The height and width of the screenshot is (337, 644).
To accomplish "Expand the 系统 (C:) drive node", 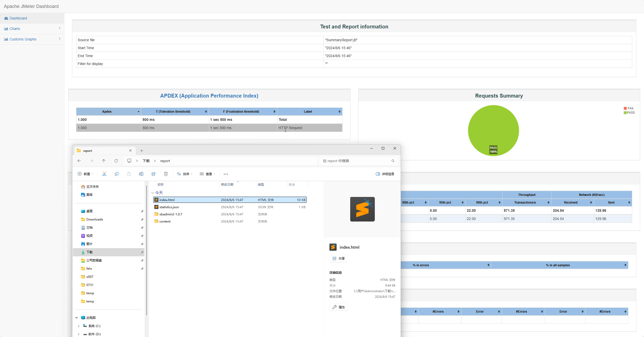I will 79,326.
